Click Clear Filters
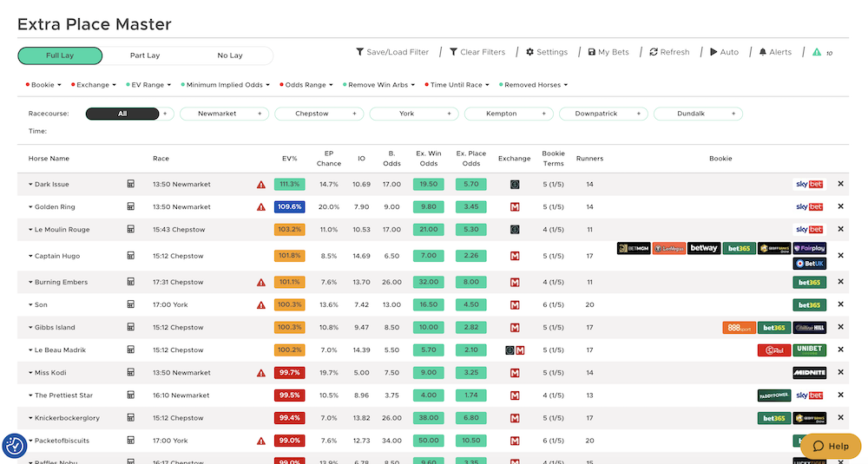 click(477, 52)
